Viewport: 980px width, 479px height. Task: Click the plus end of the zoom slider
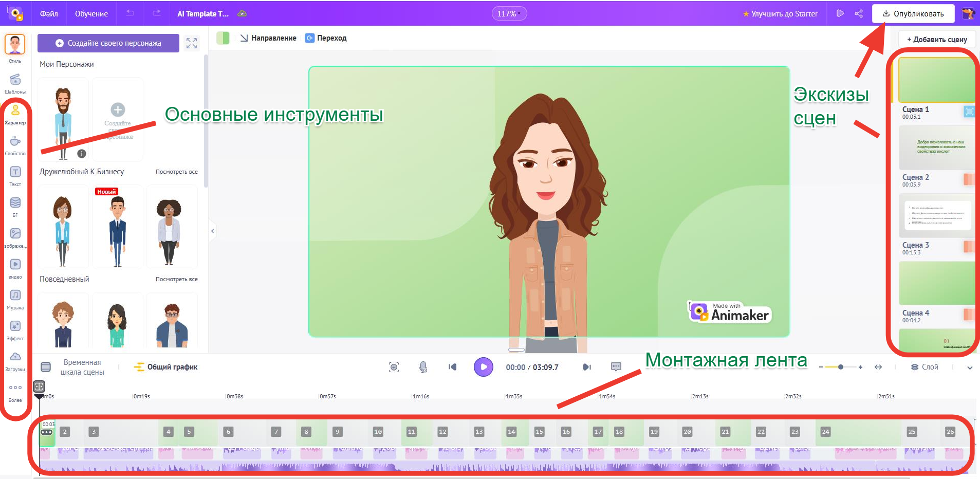[x=860, y=367]
